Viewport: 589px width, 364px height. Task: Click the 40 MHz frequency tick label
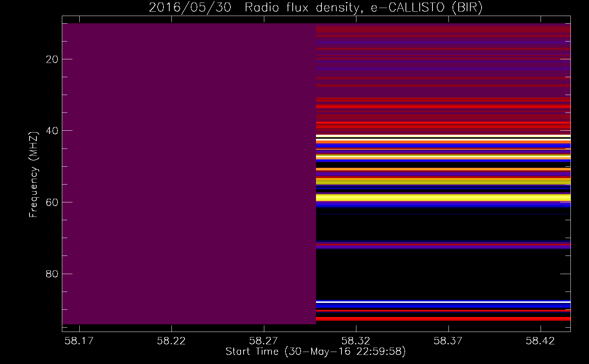52,131
